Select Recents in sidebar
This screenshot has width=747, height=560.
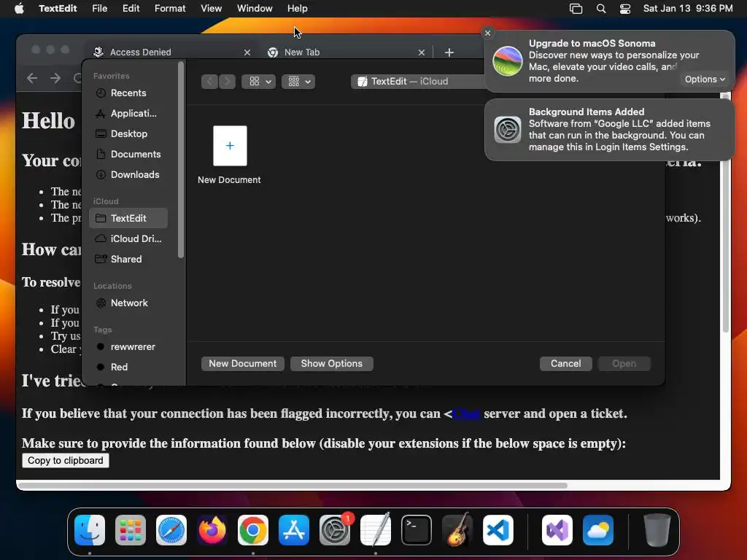[x=128, y=93]
